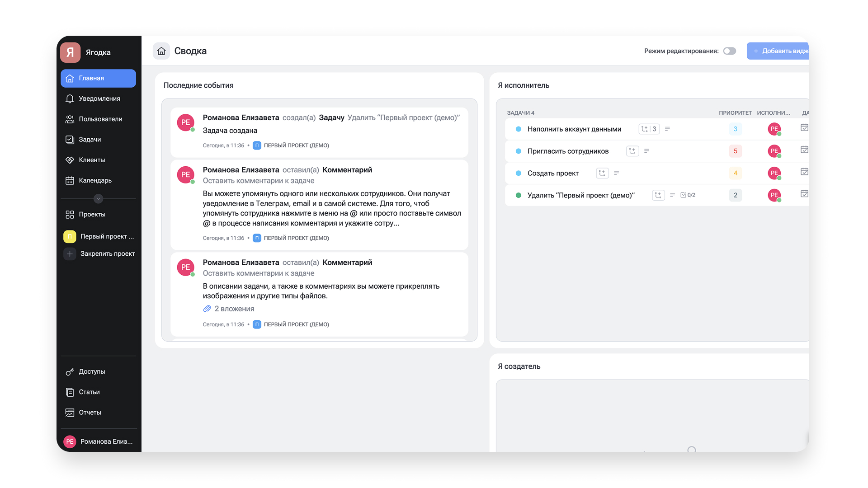Open subtasks icon on 'Наполнить аккаунт данными'
The width and height of the screenshot is (868, 488).
tap(649, 129)
